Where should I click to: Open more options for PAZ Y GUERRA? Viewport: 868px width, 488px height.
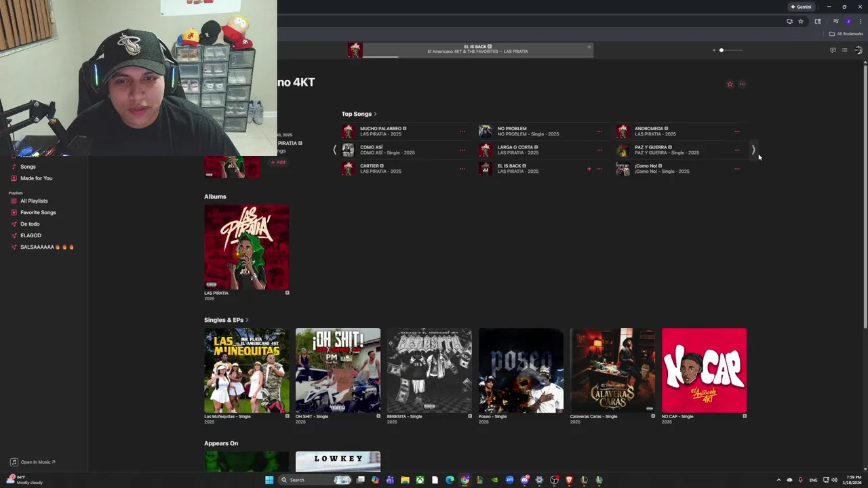[737, 150]
